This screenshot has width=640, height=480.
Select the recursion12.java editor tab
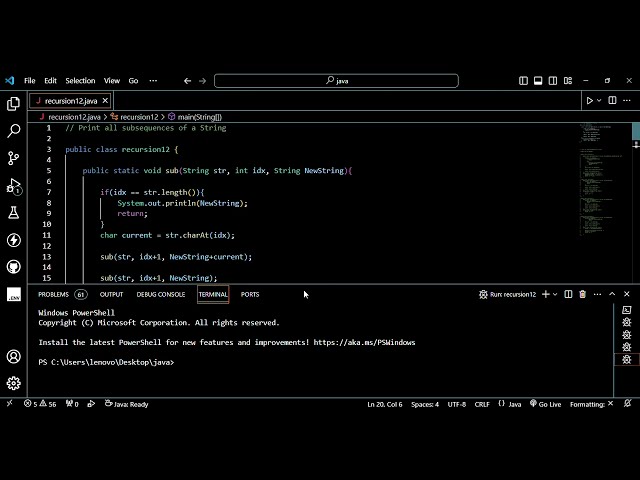coord(71,101)
